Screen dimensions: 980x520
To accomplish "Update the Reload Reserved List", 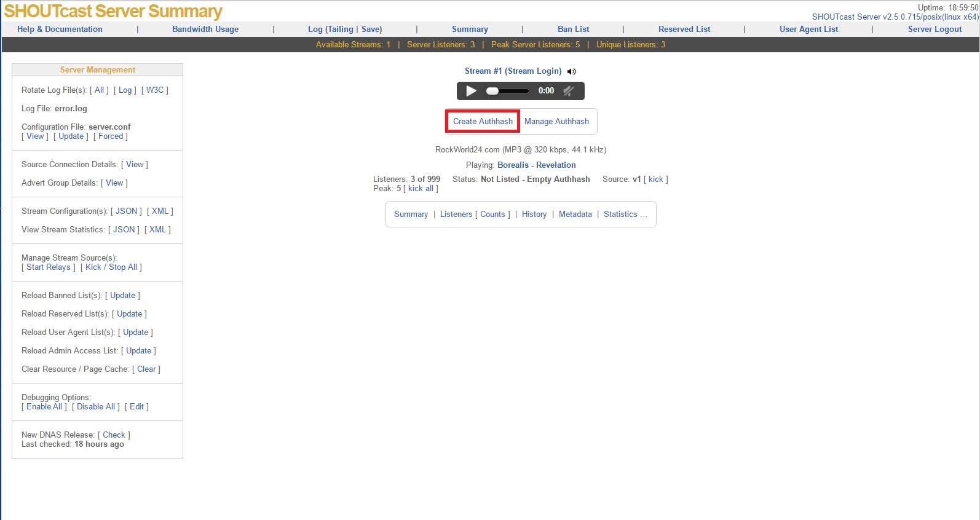I will [129, 313].
